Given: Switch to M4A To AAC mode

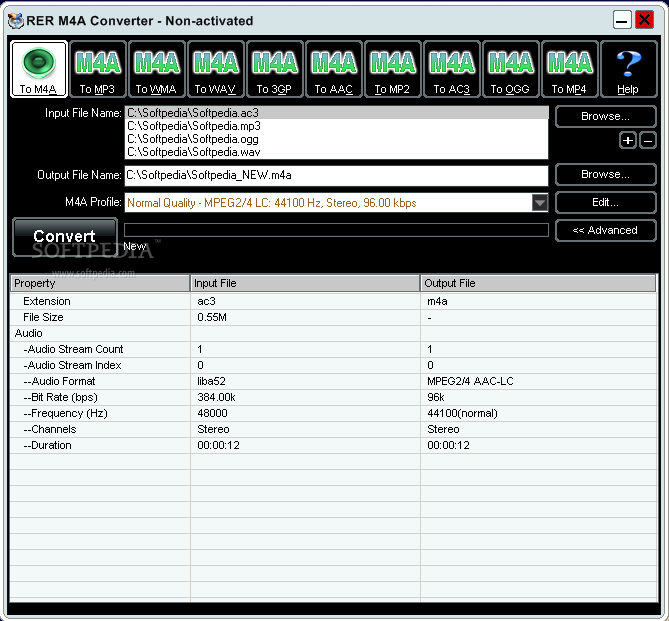Looking at the screenshot, I should click(334, 69).
